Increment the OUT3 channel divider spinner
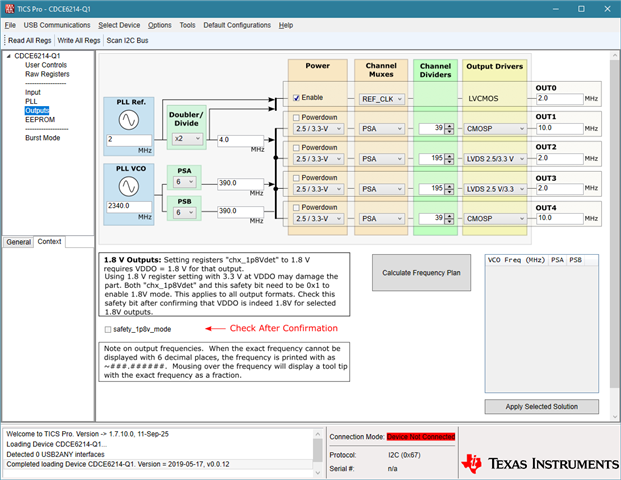Image resolution: width=621 pixels, height=480 pixels. [x=449, y=187]
